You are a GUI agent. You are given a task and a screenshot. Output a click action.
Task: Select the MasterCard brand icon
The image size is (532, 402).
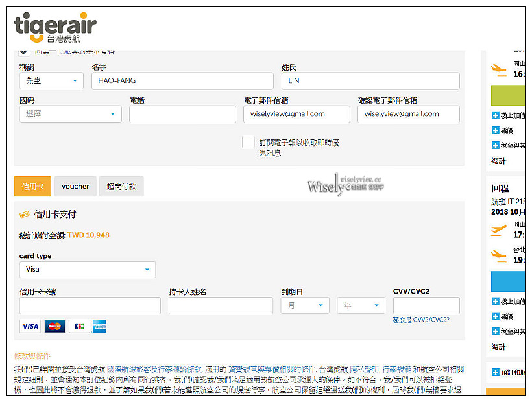[54, 326]
